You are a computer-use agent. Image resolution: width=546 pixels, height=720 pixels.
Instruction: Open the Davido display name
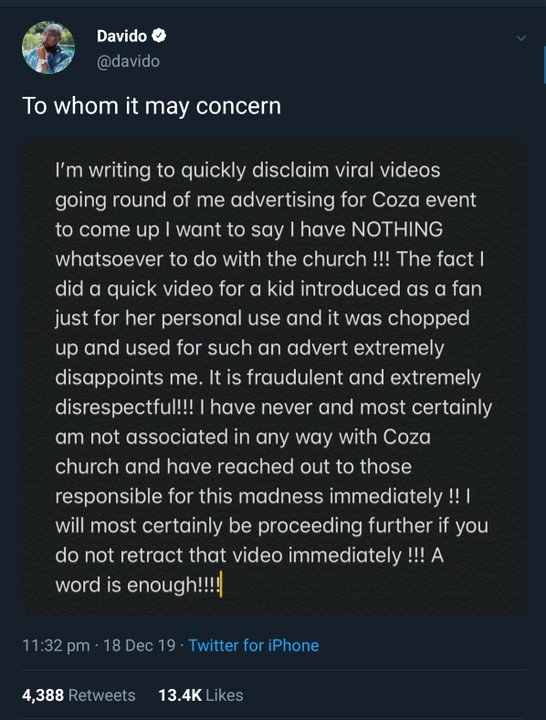click(122, 36)
